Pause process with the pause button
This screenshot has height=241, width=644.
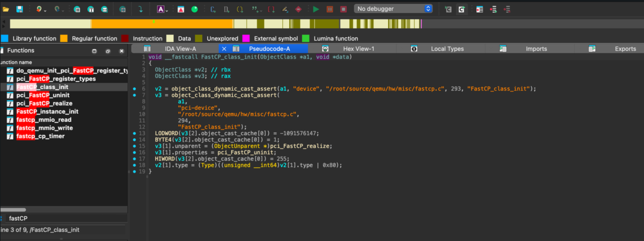pyautogui.click(x=330, y=9)
